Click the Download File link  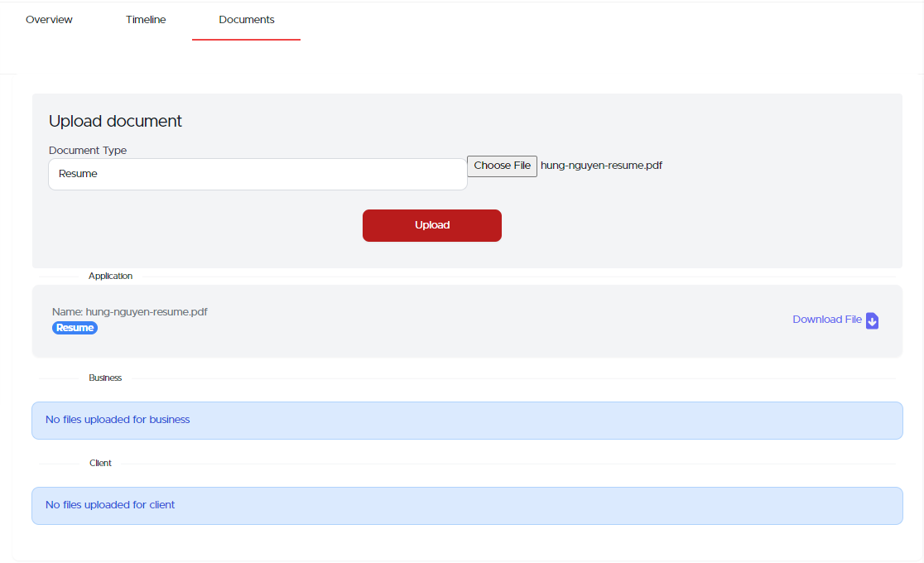coord(827,320)
